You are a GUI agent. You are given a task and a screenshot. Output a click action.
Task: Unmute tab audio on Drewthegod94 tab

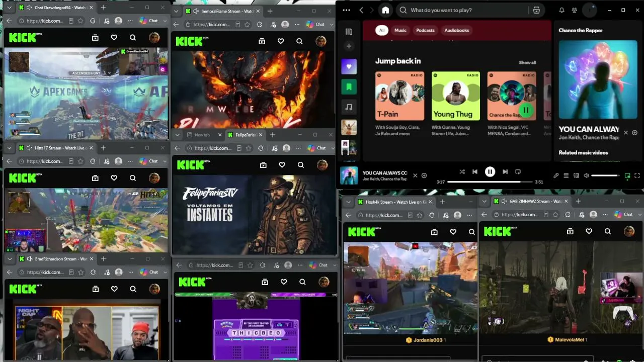click(x=30, y=8)
